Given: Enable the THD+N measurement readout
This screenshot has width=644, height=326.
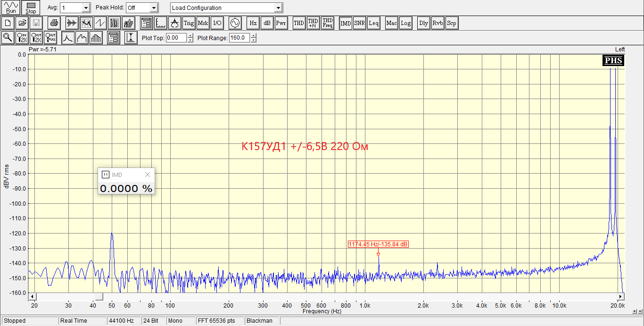Looking at the screenshot, I should coord(313,23).
